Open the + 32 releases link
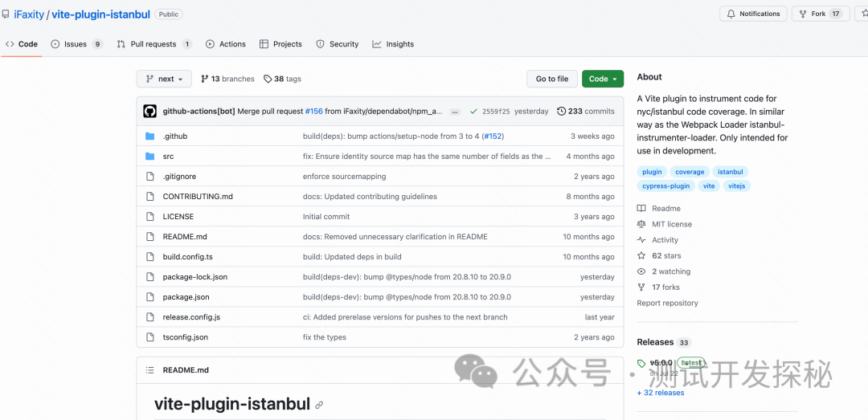 pyautogui.click(x=661, y=393)
